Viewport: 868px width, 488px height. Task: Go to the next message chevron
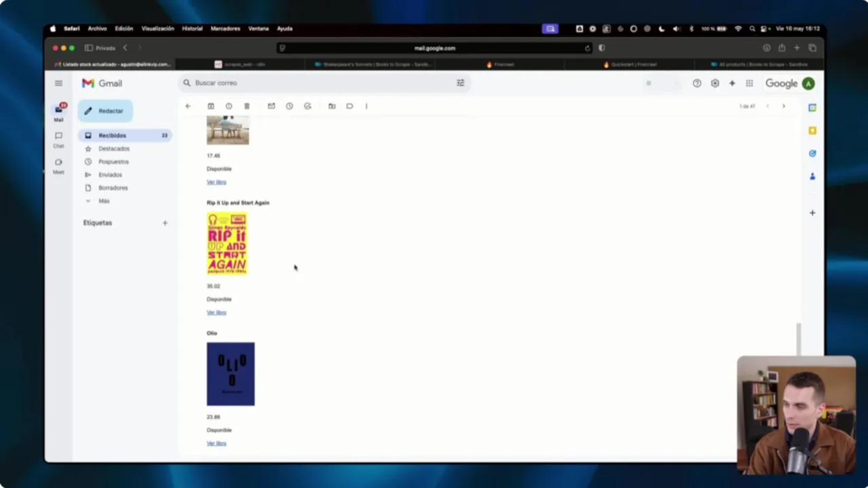tap(783, 106)
